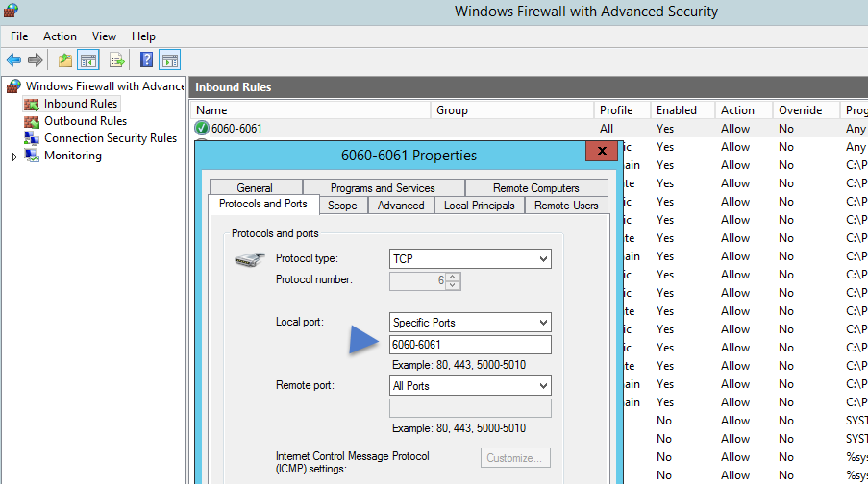Click the ICMP Customize... button
Screen dimensions: 868x484
point(515,458)
